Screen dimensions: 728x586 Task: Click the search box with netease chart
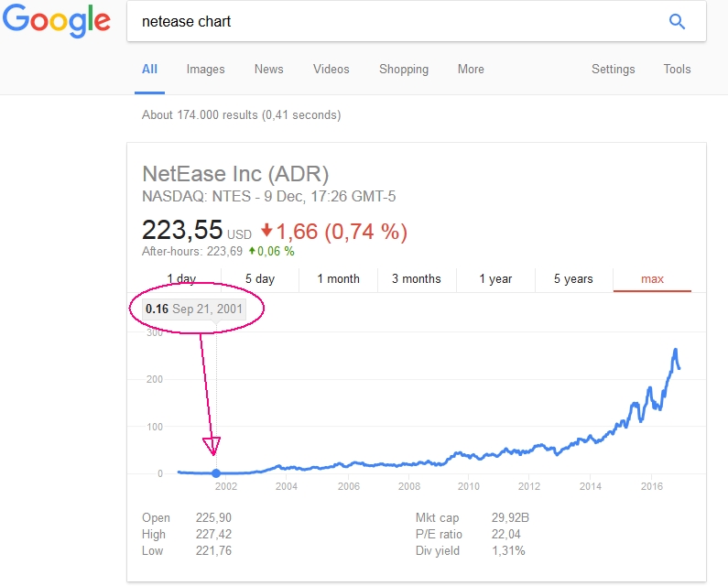pos(394,22)
